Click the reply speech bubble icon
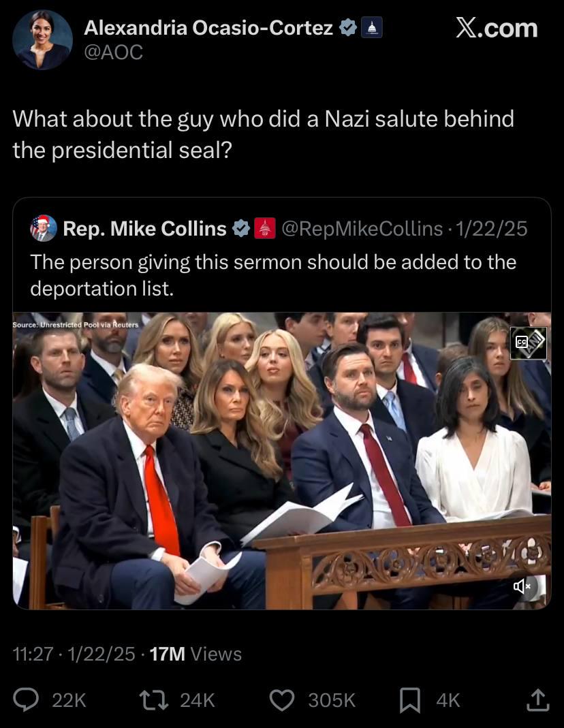 pyautogui.click(x=25, y=699)
